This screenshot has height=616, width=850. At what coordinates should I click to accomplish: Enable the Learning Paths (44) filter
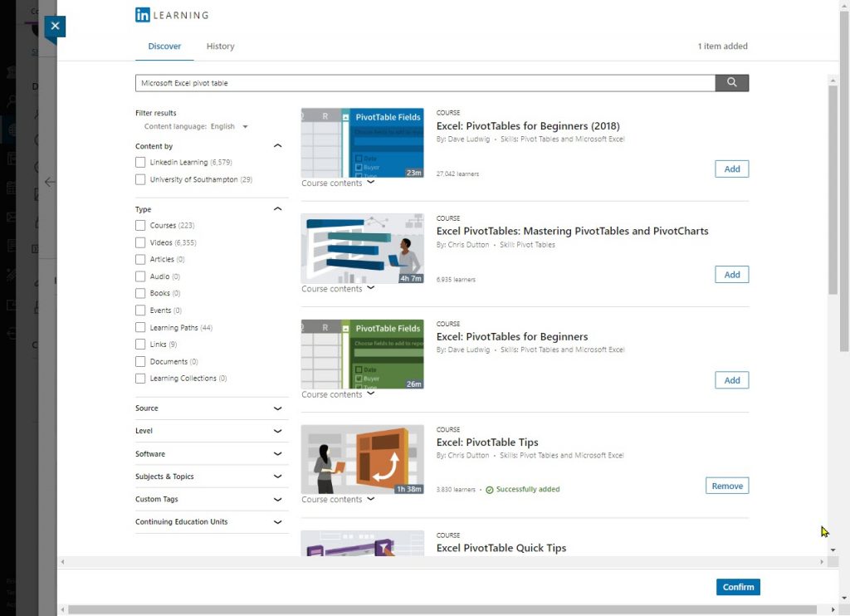(140, 327)
